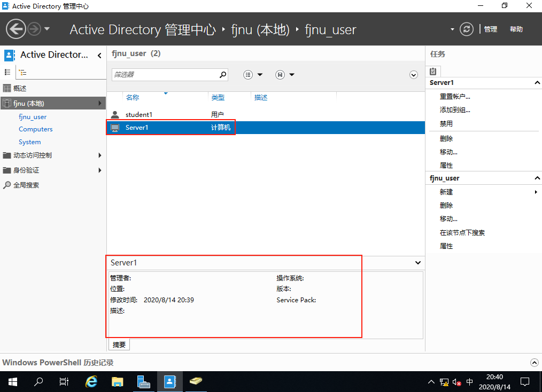Click 删除 under fjnu_user tasks

pos(446,206)
